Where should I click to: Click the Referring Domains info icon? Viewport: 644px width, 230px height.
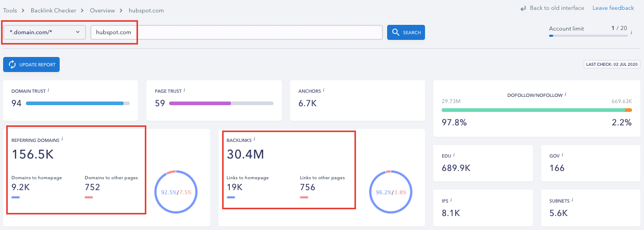click(x=62, y=139)
